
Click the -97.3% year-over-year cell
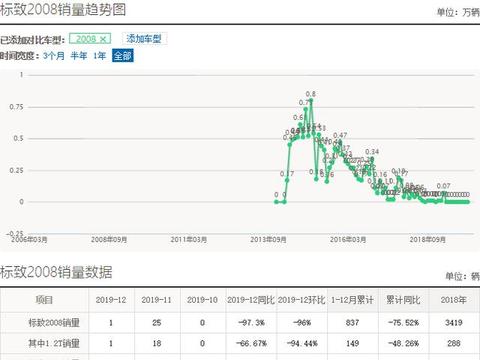click(x=251, y=323)
